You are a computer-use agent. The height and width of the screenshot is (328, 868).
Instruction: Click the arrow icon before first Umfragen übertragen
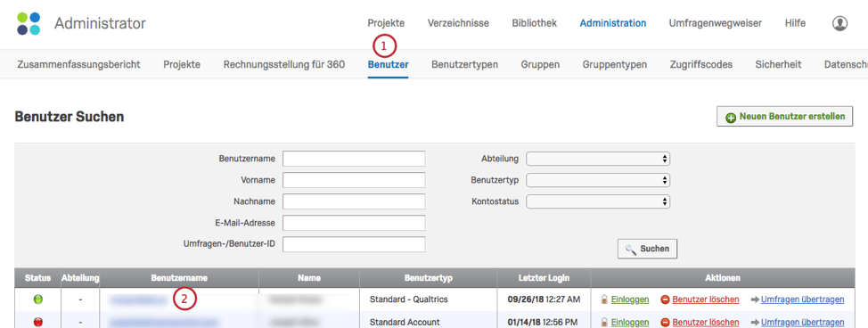coord(755,299)
